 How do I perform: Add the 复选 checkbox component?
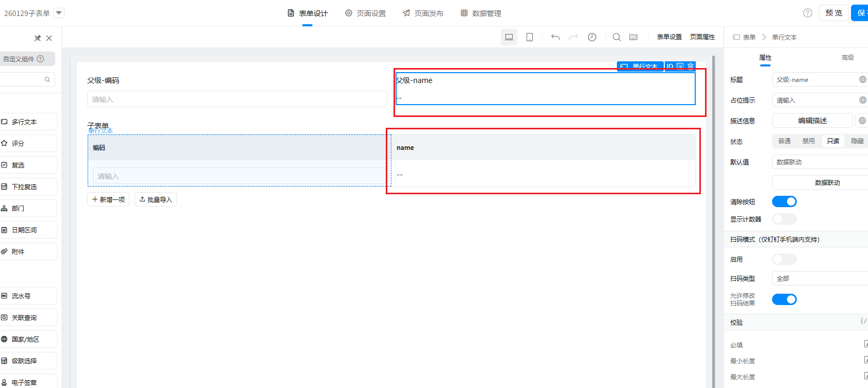(x=27, y=165)
